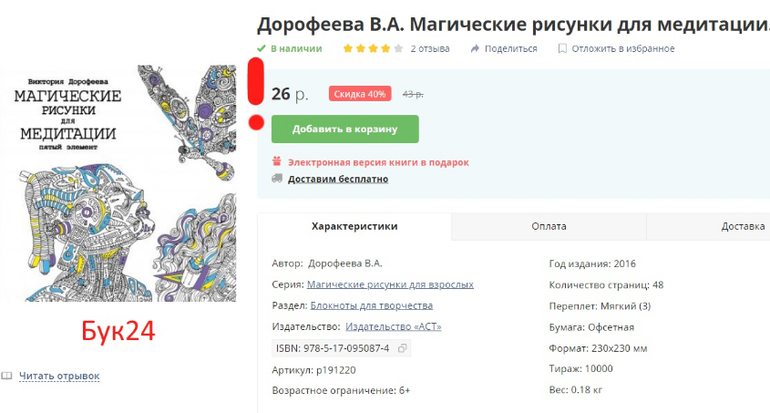Visit the 'Издательство «АСТ»' publisher link

(393, 327)
